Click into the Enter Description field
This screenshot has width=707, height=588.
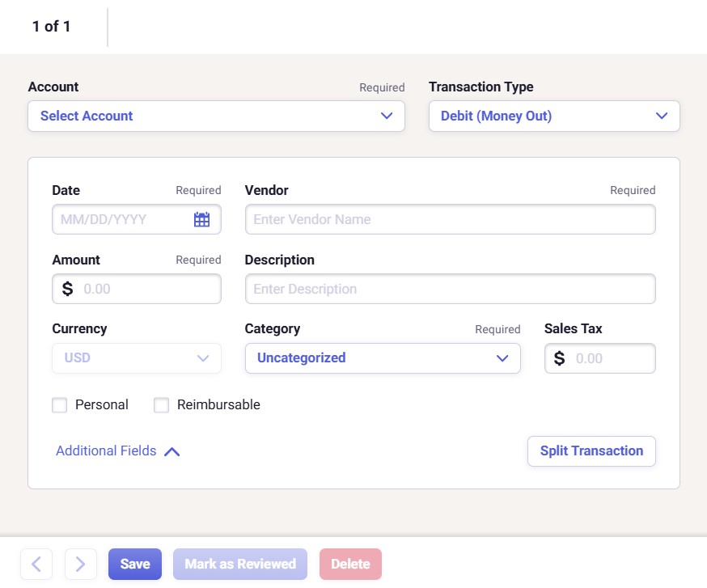pyautogui.click(x=450, y=289)
